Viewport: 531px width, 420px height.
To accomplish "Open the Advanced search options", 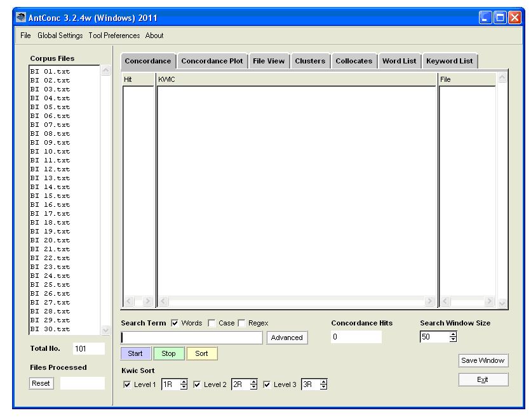I will click(x=287, y=338).
